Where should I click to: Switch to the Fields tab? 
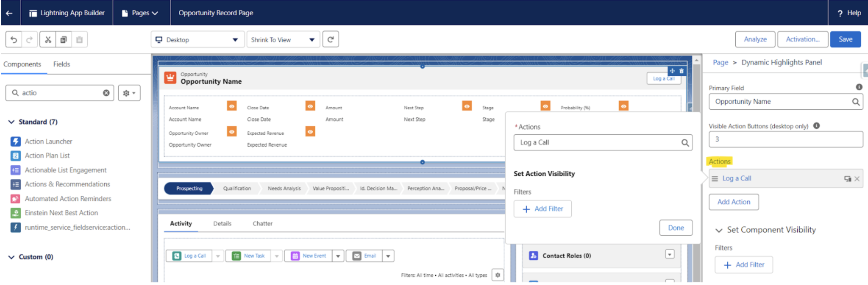click(x=61, y=64)
